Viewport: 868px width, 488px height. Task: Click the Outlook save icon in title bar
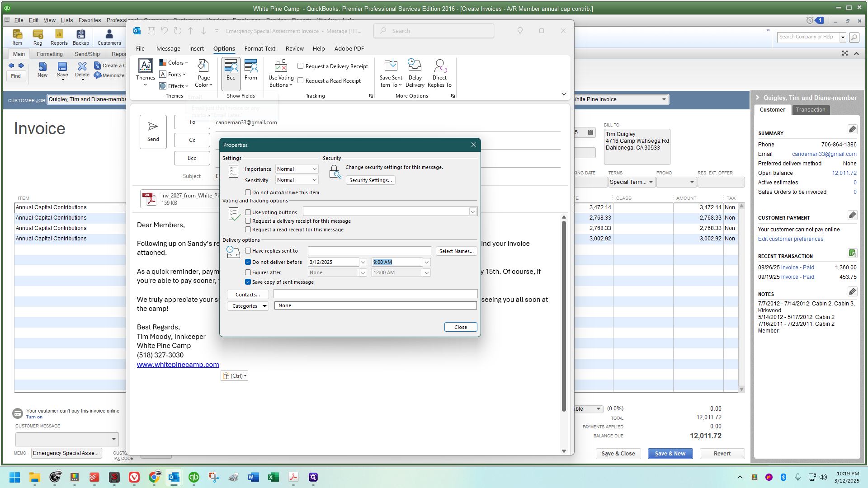[x=151, y=31]
